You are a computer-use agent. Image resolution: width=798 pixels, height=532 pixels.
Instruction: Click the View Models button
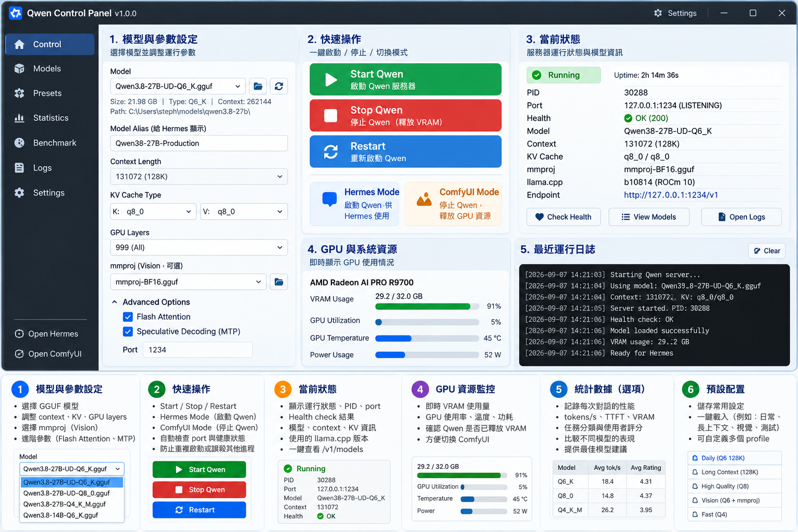(x=649, y=217)
